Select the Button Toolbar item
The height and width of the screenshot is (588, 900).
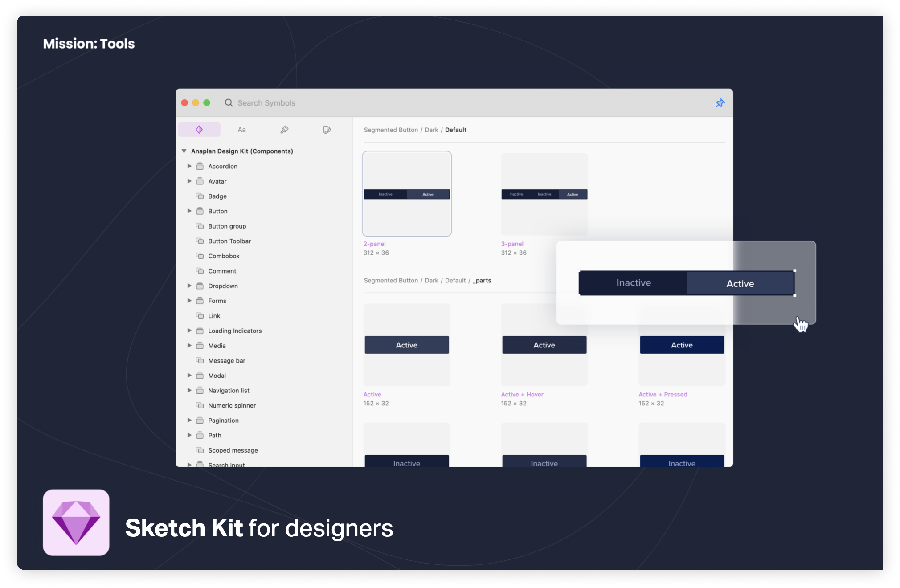(x=229, y=241)
